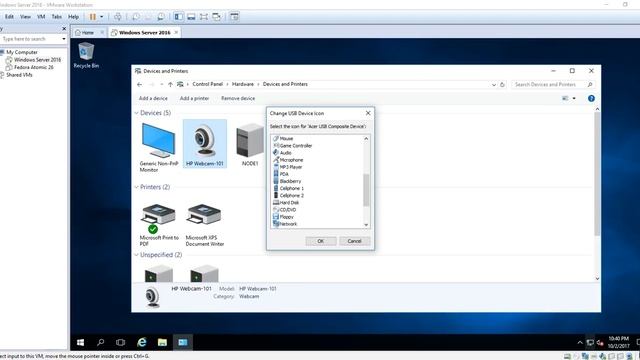Image resolution: width=640 pixels, height=360 pixels.
Task: Click Hardware in the breadcrumb path
Action: pos(242,84)
